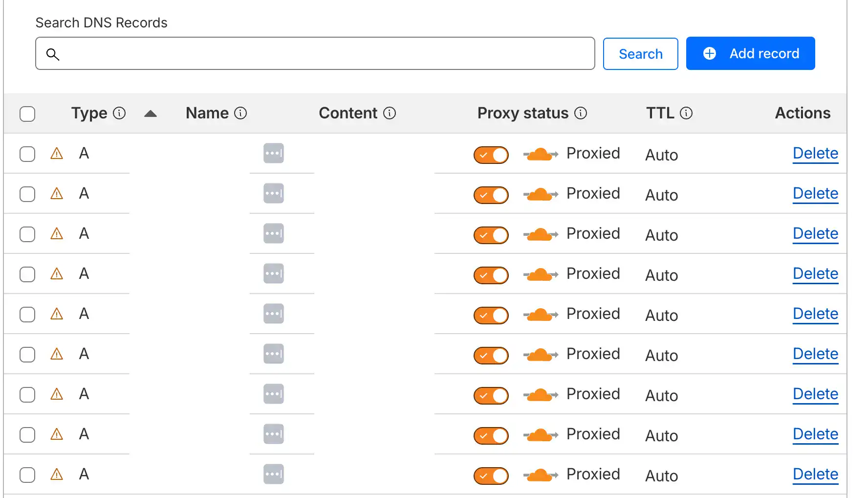This screenshot has height=498, width=868.
Task: Click the warning icon on first A record
Action: point(57,154)
